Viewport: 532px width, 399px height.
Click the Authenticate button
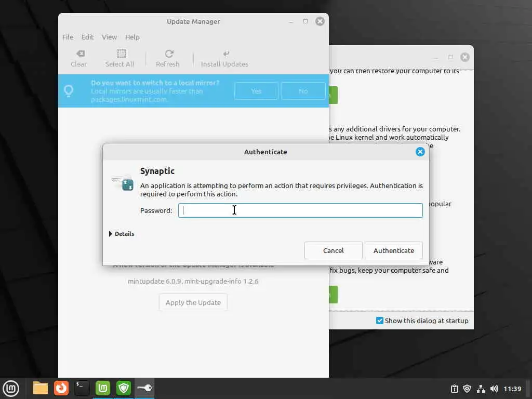pyautogui.click(x=394, y=250)
